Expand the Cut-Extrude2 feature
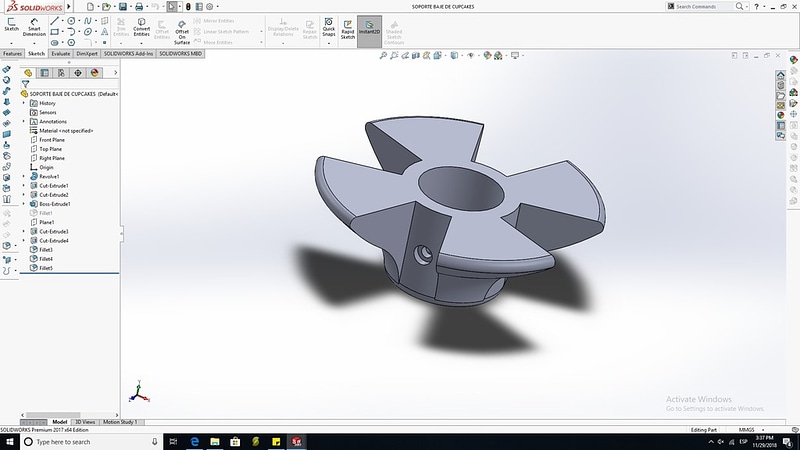The width and height of the screenshot is (800, 450). [x=23, y=195]
